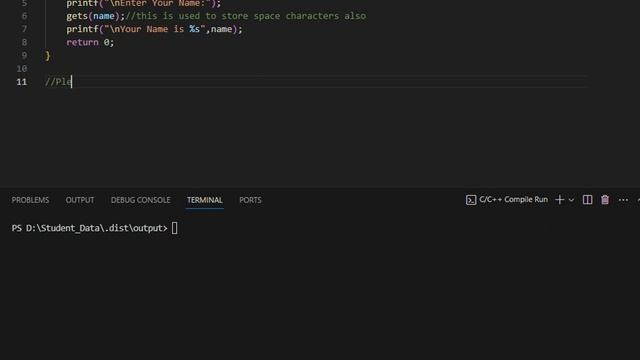Click line number 11 in the gutter
This screenshot has width=640, height=360.
[x=22, y=82]
